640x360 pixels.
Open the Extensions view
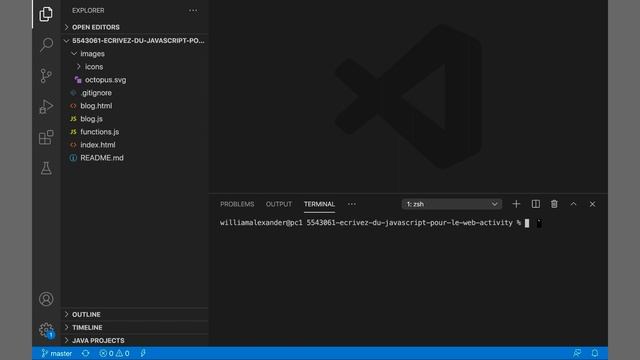click(46, 137)
